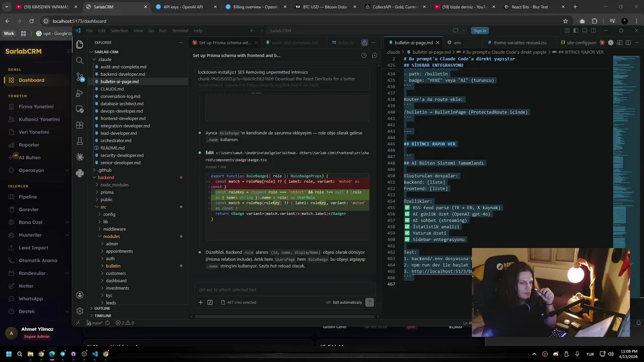Go back with VS Code arrow
This screenshot has width=644, height=362.
[x=253, y=31]
